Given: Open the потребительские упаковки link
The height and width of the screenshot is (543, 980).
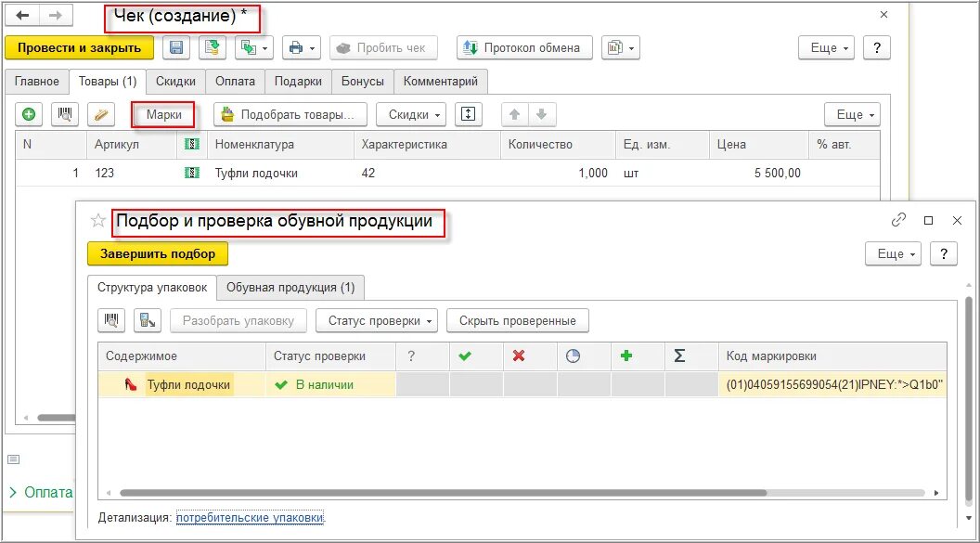Looking at the screenshot, I should 250,517.
